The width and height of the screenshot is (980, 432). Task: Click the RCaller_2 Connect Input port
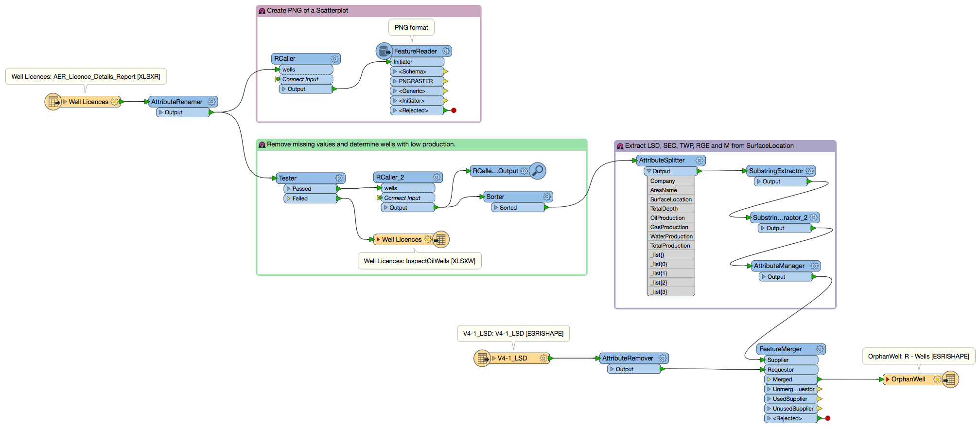point(380,198)
